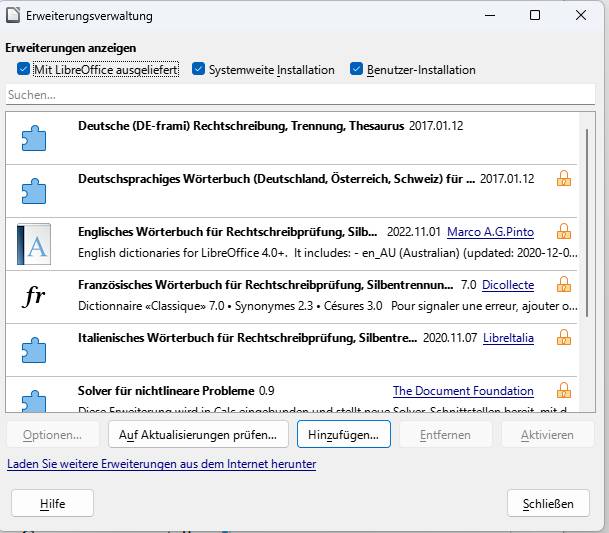
Task: Click version 7.0 of French dictionary
Action: [468, 285]
